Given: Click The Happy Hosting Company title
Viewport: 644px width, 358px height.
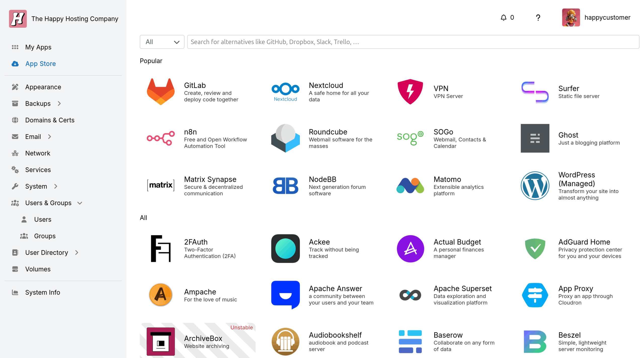Looking at the screenshot, I should [75, 19].
